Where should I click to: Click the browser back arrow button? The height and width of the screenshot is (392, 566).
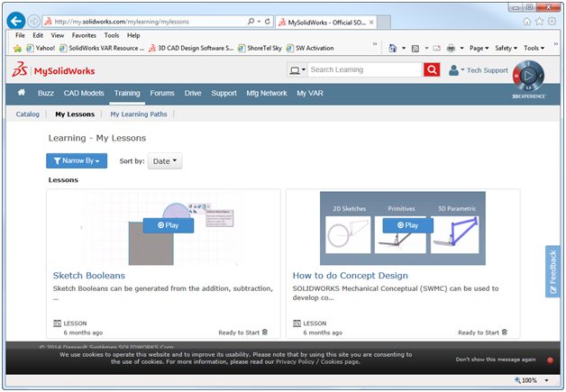pos(15,22)
